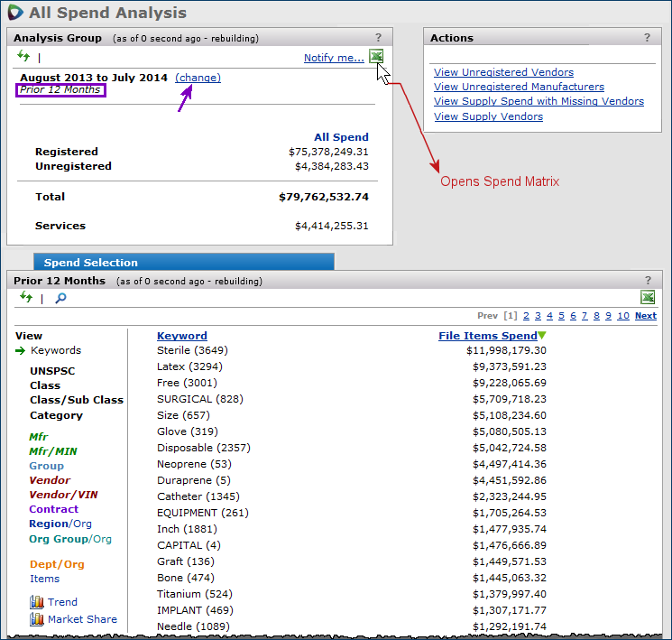
Task: Open help for the Analysis Group panel
Action: pos(379,38)
